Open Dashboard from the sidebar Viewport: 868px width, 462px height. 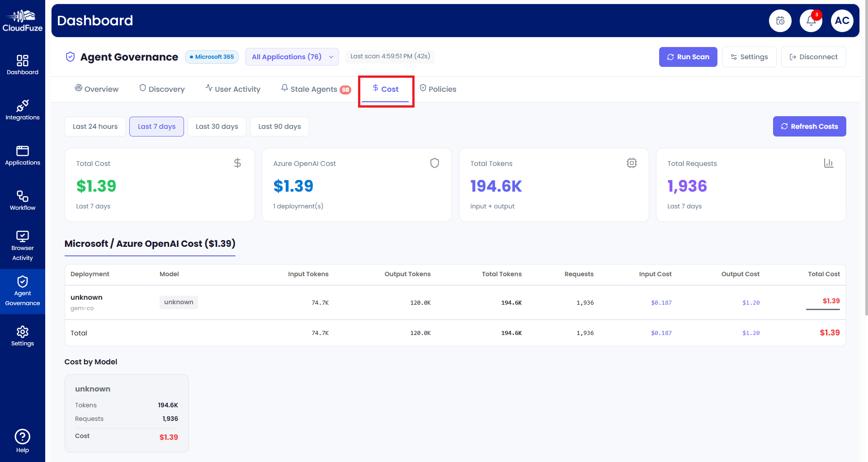tap(23, 65)
